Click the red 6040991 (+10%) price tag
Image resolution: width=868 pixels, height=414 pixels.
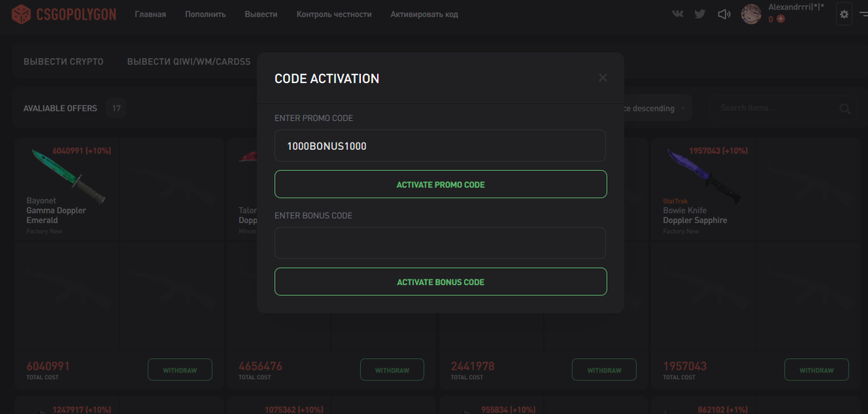pyautogui.click(x=82, y=151)
